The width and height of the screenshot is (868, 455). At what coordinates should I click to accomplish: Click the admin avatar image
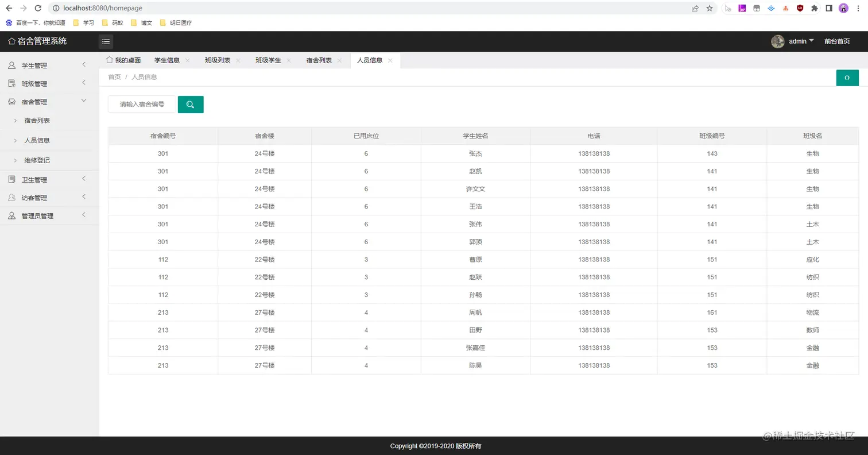click(778, 41)
